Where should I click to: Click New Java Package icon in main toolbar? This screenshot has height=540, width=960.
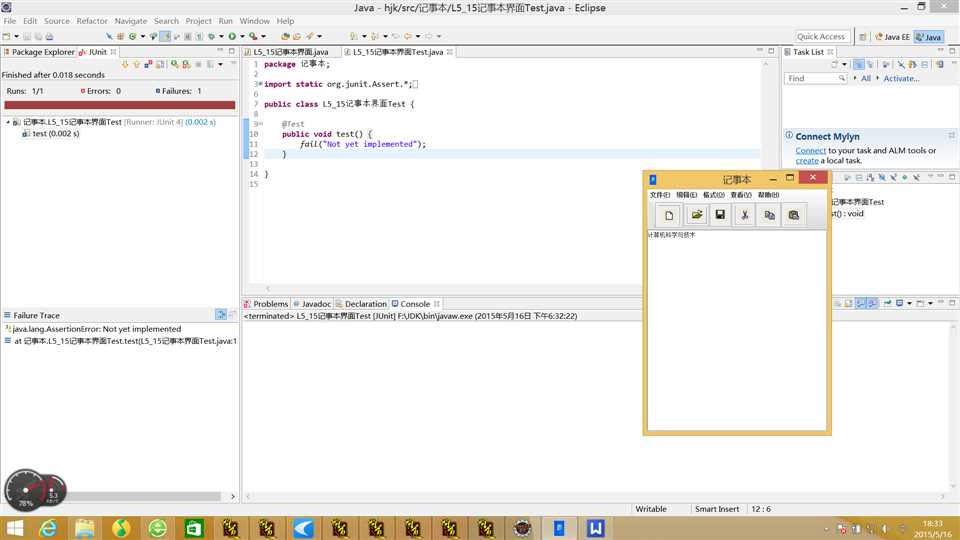pyautogui.click(x=121, y=36)
